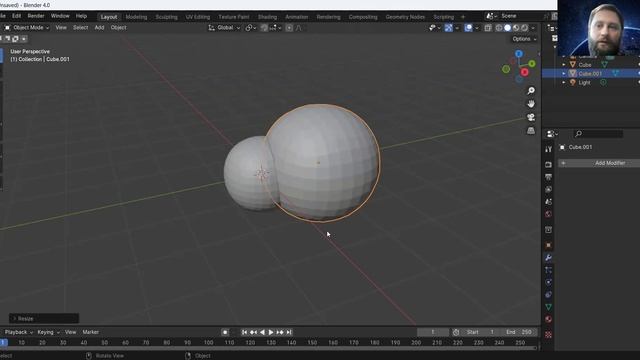Viewport: 640px width, 360px height.
Task: Click the current frame number field
Action: 433,332
